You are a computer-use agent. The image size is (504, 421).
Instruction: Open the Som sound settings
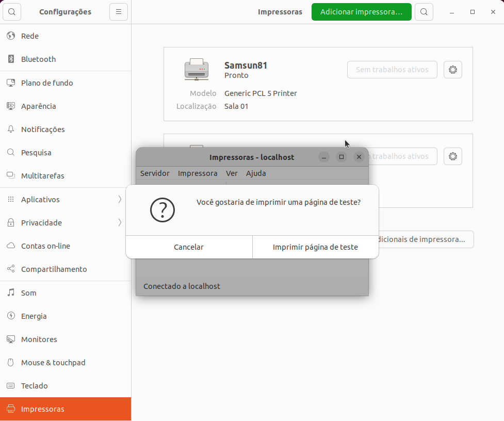point(29,293)
